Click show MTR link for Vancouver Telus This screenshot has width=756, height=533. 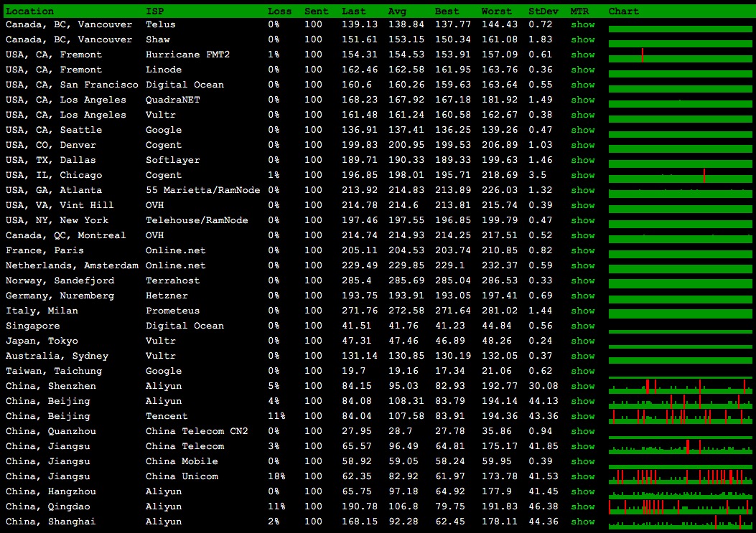coord(582,24)
